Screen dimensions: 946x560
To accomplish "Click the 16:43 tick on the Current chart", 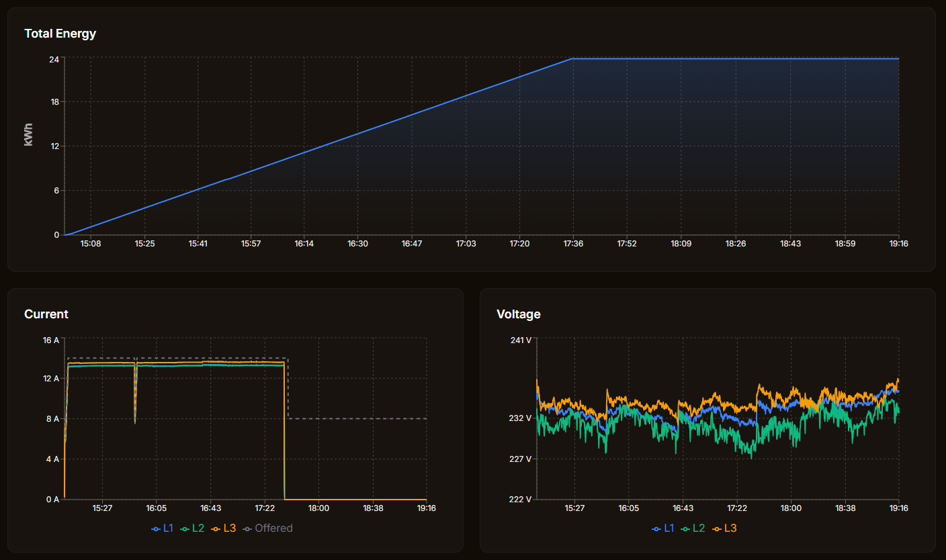I will tap(210, 508).
